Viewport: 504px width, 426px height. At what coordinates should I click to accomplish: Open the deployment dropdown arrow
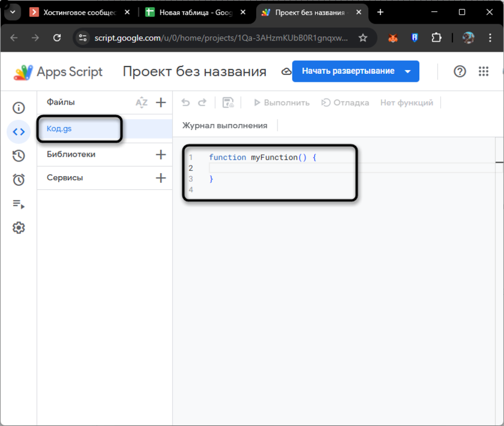click(407, 71)
